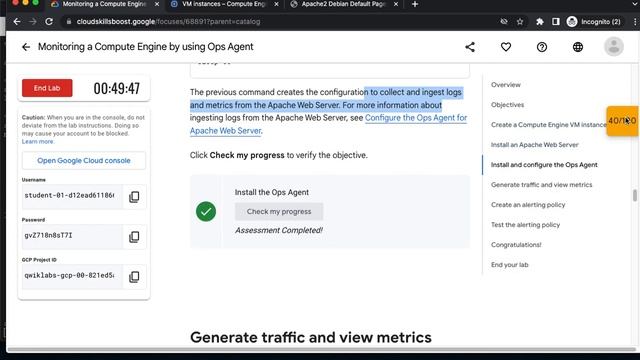Click the End Lab button

[x=47, y=88]
